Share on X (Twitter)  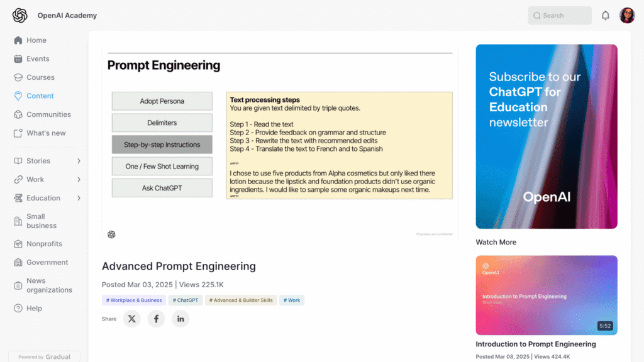(132, 319)
